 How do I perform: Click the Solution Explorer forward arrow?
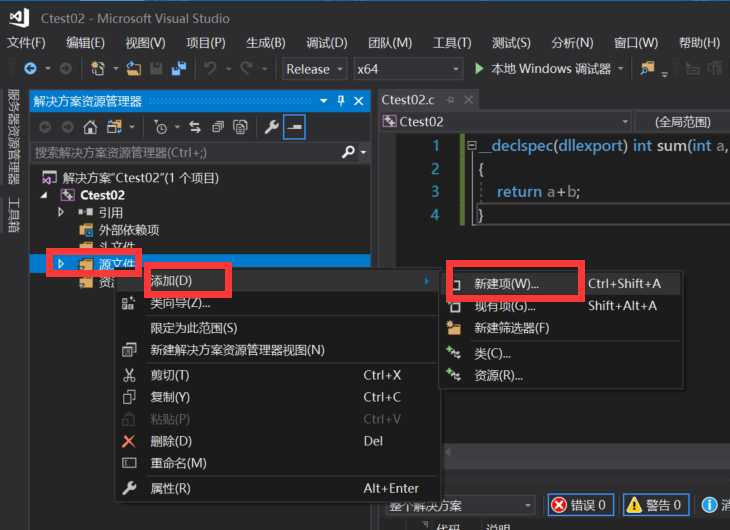[68, 127]
